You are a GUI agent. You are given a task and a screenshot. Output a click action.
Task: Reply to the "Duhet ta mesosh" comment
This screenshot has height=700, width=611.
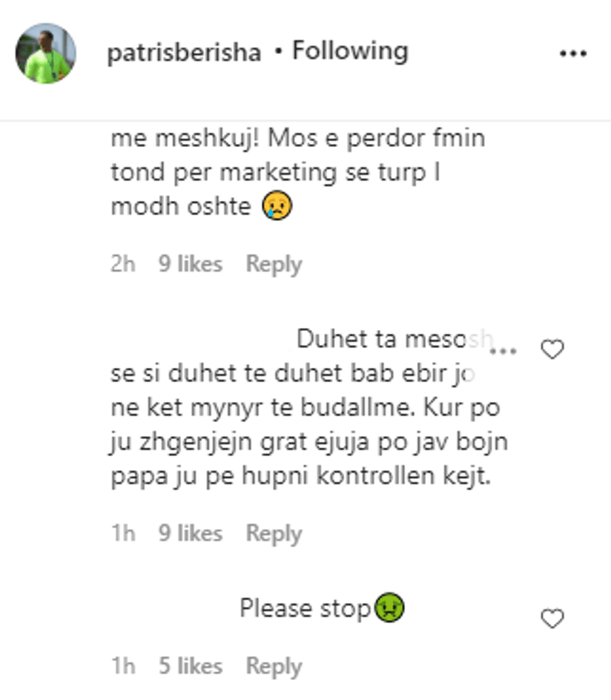(274, 534)
